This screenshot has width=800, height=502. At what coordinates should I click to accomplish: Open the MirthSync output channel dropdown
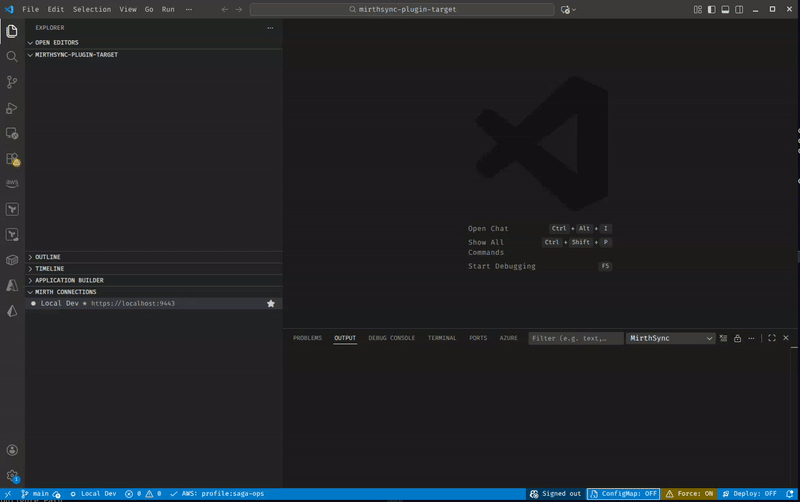click(x=670, y=338)
